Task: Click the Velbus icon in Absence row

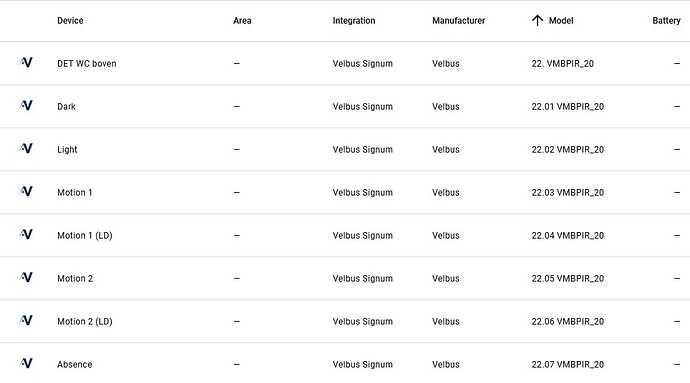Action: pyautogui.click(x=26, y=363)
